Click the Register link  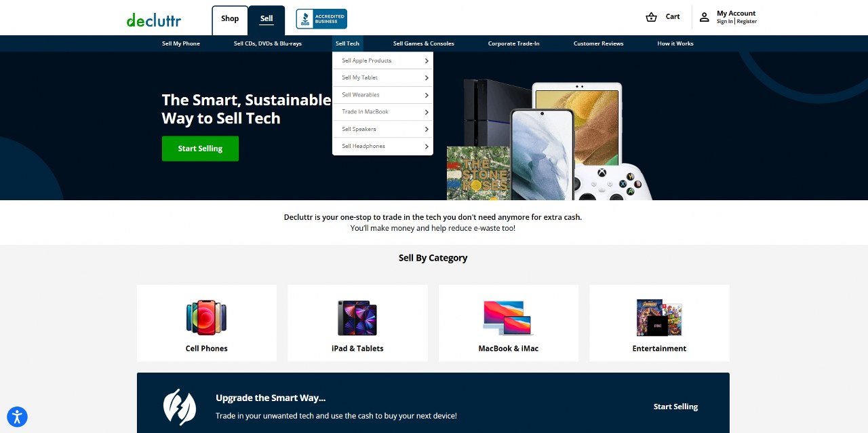747,22
